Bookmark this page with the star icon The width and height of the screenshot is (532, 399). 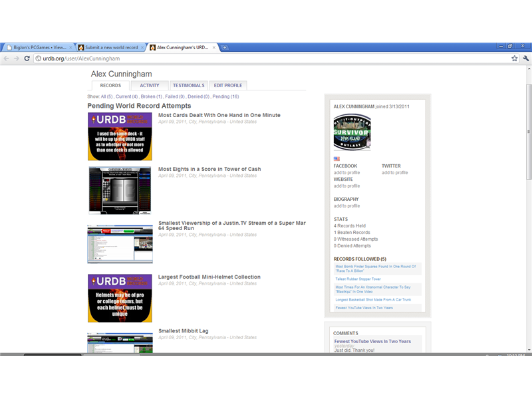[x=514, y=59]
